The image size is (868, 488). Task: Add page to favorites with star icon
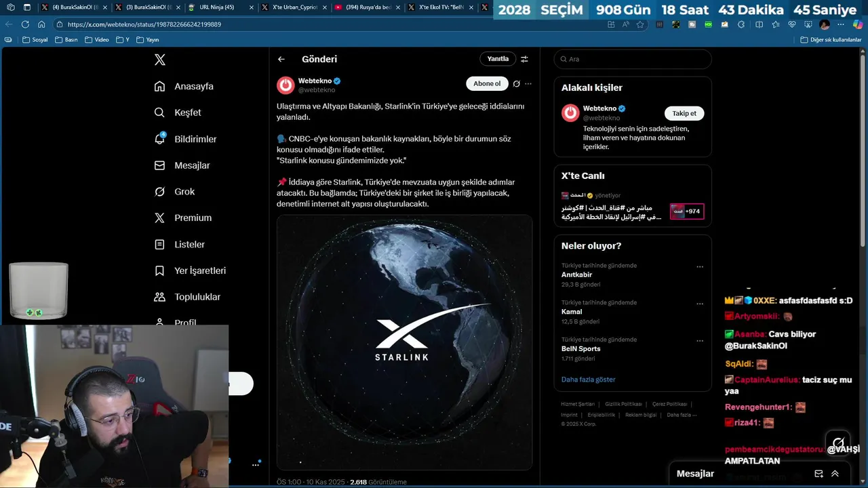point(640,24)
